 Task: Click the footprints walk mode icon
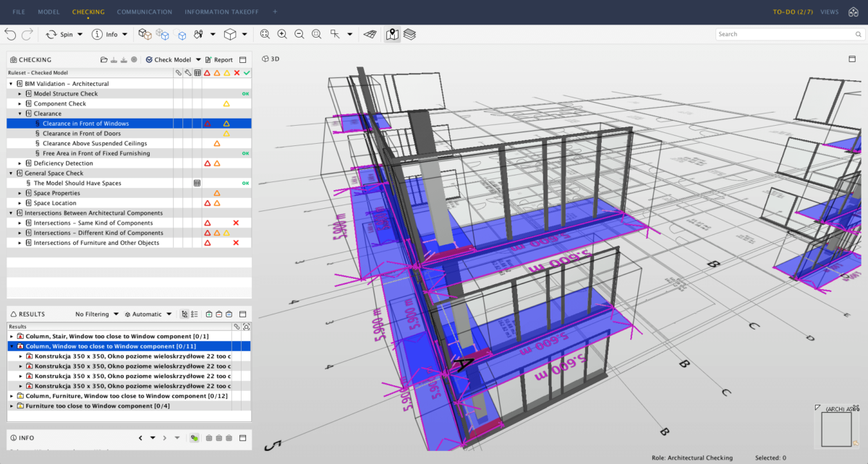tap(198, 34)
